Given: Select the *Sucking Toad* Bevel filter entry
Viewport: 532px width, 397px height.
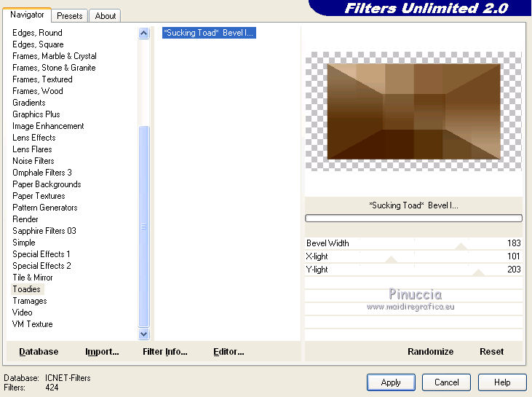Looking at the screenshot, I should pyautogui.click(x=209, y=33).
